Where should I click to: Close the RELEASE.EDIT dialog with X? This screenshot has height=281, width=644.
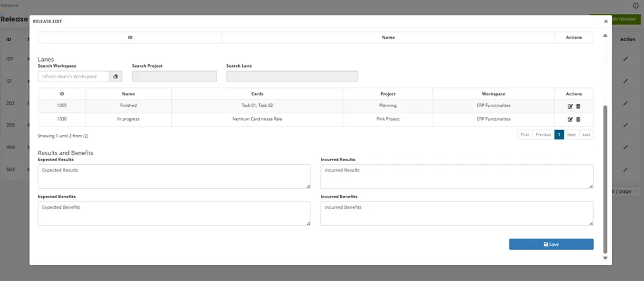606,21
